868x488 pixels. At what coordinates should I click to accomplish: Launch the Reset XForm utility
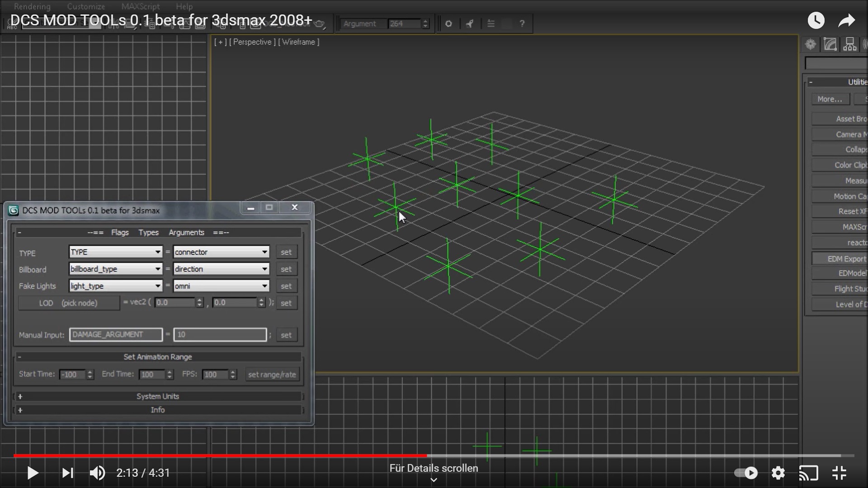click(840, 211)
